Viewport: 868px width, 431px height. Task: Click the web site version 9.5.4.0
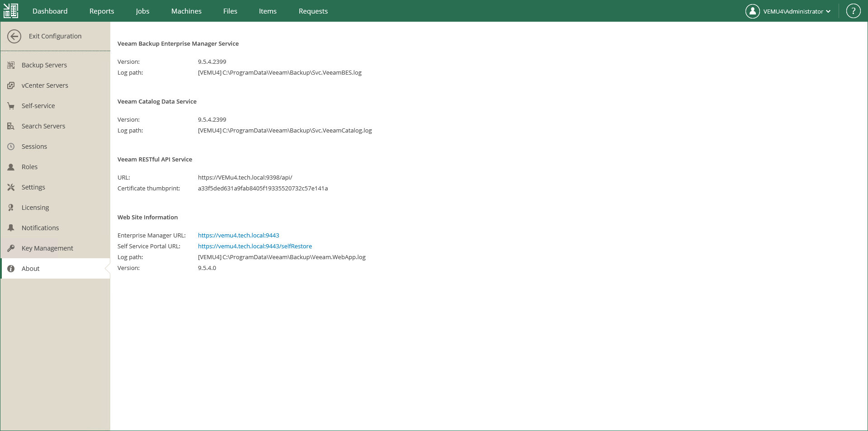(207, 268)
